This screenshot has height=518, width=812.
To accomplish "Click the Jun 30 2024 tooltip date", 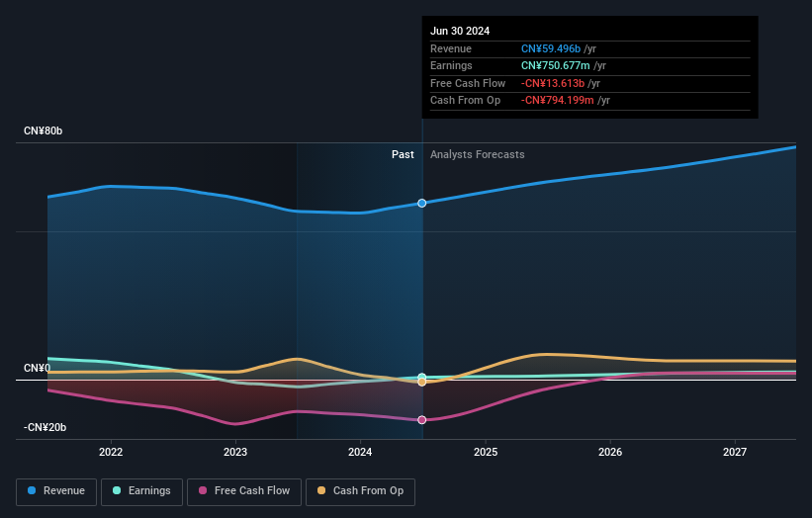I will tap(460, 31).
